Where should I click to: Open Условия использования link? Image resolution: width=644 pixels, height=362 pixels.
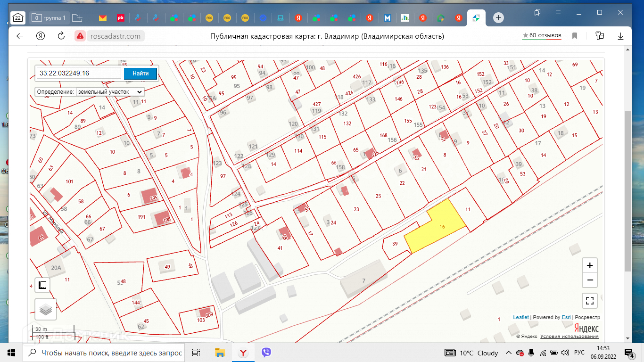coord(569,337)
